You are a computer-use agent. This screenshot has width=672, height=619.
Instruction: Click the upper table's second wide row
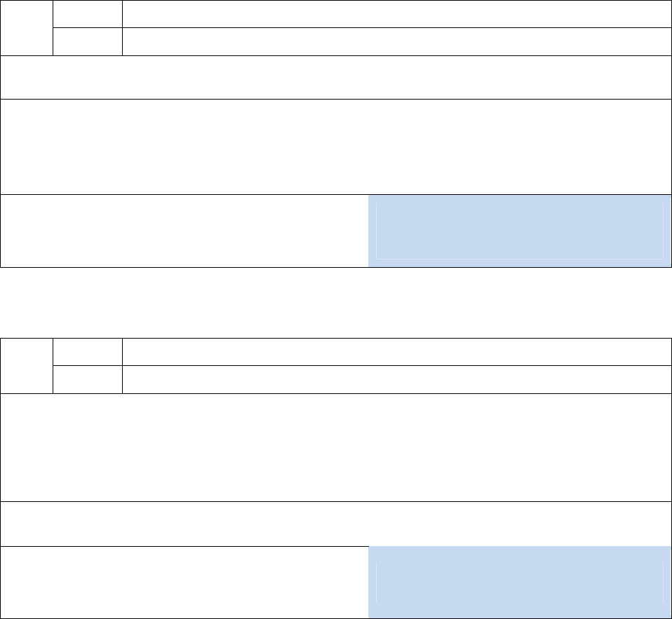point(396,42)
